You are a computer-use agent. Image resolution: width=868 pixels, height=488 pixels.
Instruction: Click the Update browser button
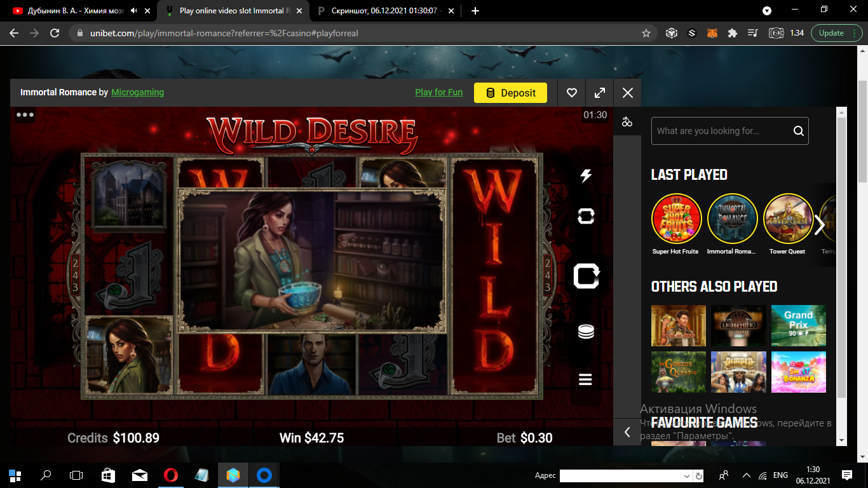[836, 33]
